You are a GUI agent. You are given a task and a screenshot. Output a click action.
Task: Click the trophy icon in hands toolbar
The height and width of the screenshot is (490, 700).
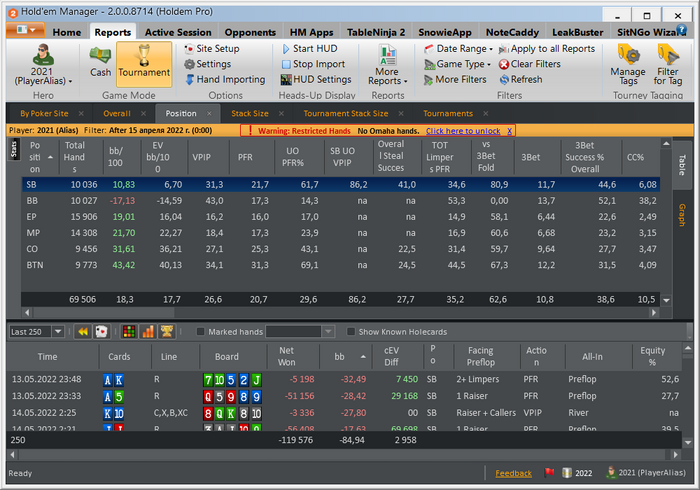click(167, 332)
